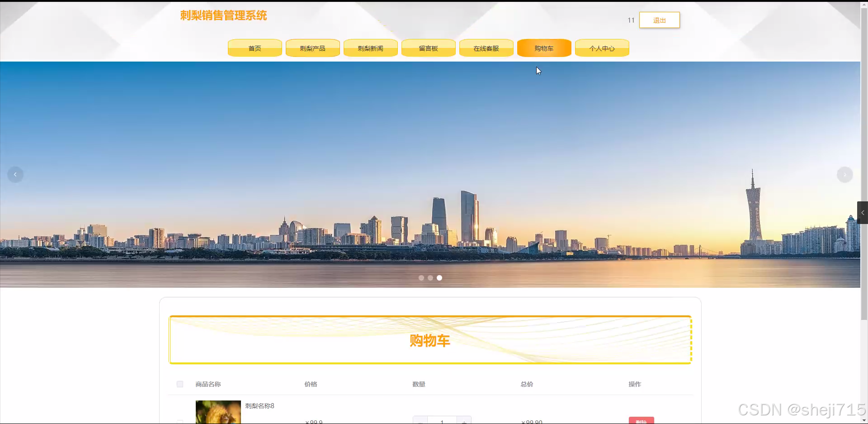
Task: Toggle the select-all checkbox in the cart header
Action: pyautogui.click(x=180, y=384)
